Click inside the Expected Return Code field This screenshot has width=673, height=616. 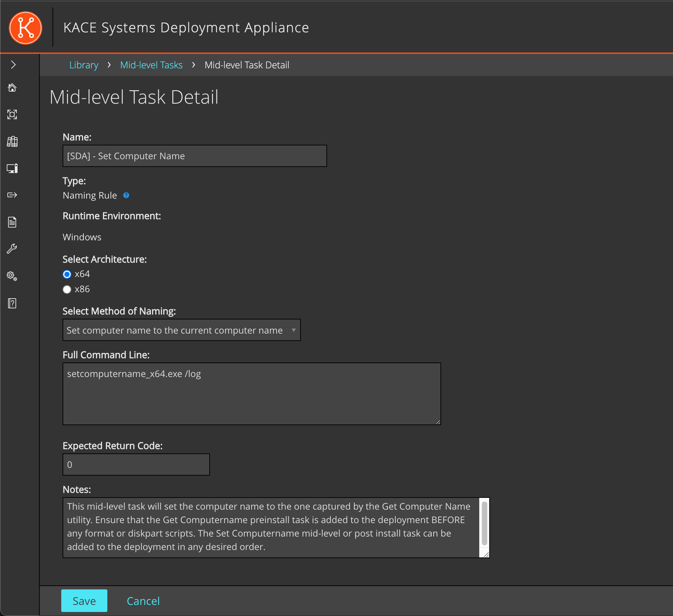[x=136, y=465]
